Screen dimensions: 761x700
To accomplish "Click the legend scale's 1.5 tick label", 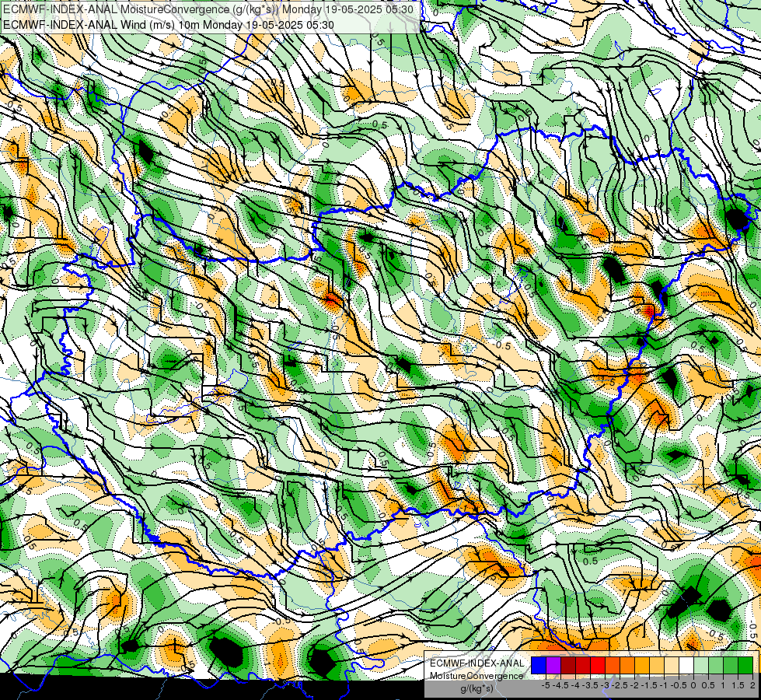I will pos(738,685).
